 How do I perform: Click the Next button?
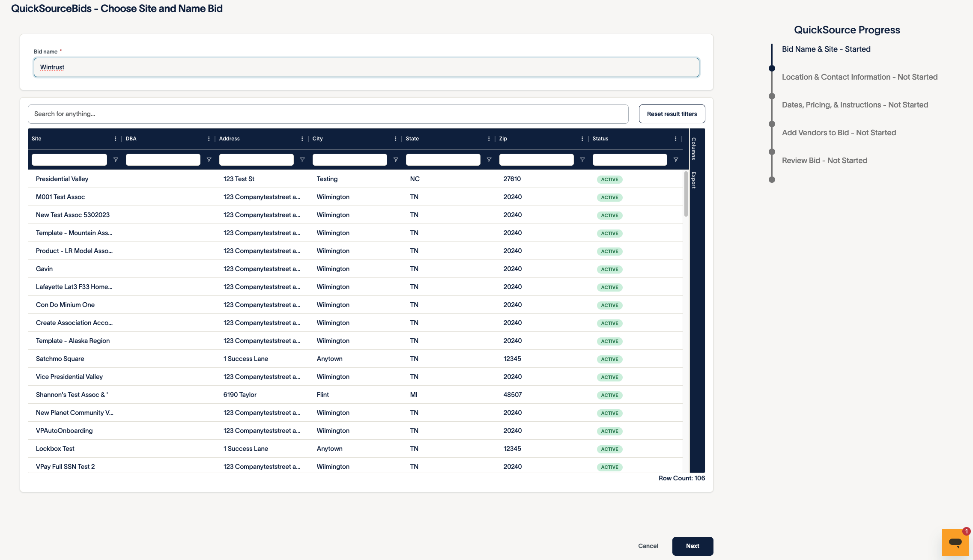(x=692, y=546)
